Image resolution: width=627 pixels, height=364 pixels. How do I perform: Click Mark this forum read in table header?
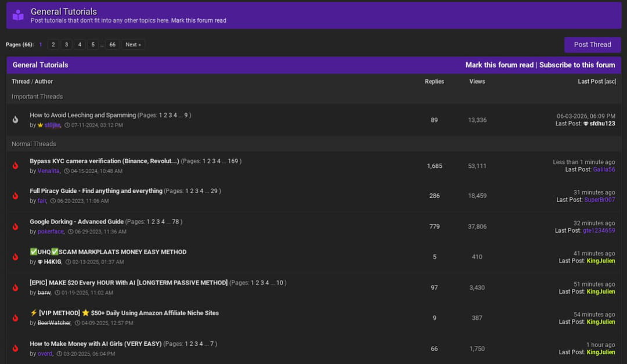[x=499, y=65]
